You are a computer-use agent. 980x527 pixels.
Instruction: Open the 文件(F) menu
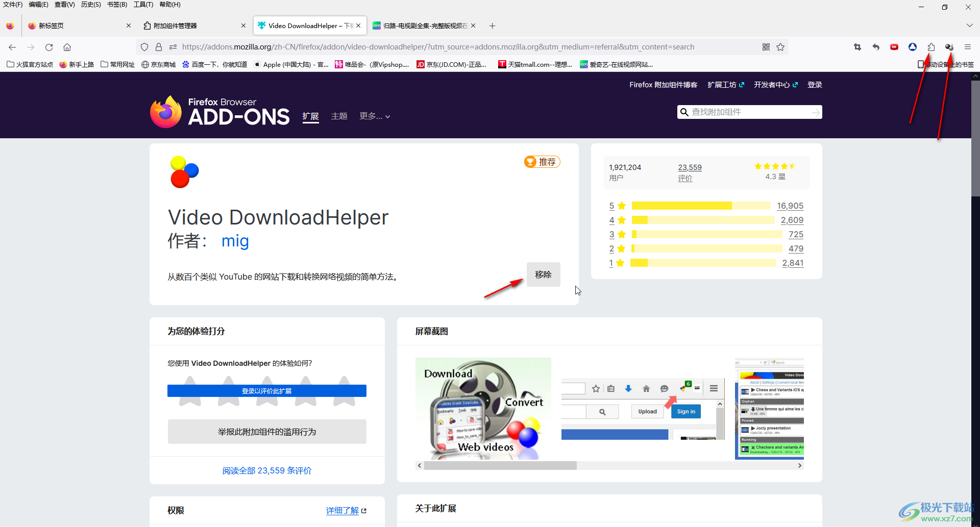pyautogui.click(x=13, y=5)
